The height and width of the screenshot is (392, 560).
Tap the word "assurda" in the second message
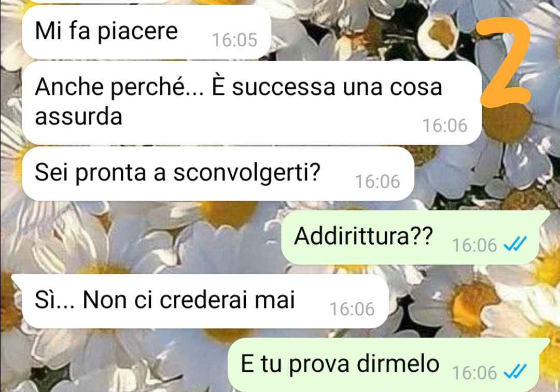tap(78, 116)
